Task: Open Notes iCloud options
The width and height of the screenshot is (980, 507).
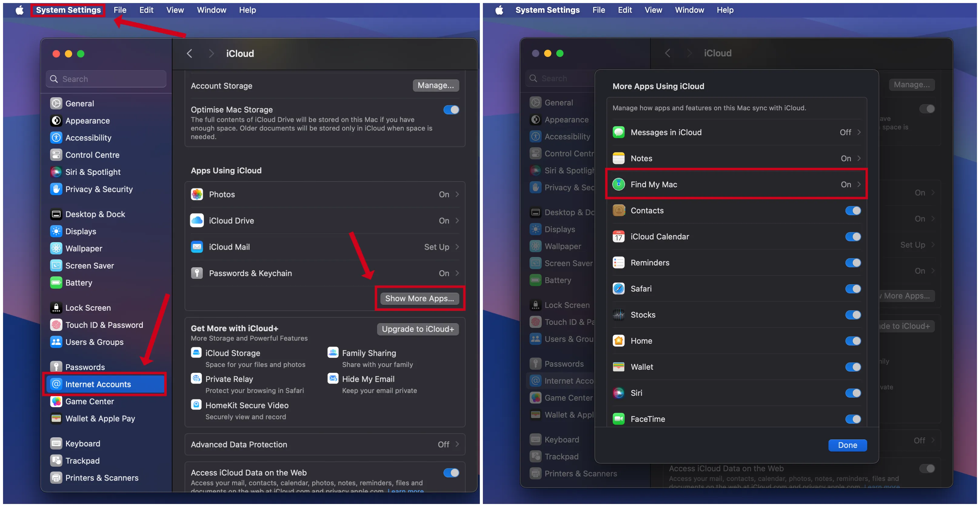Action: (737, 158)
